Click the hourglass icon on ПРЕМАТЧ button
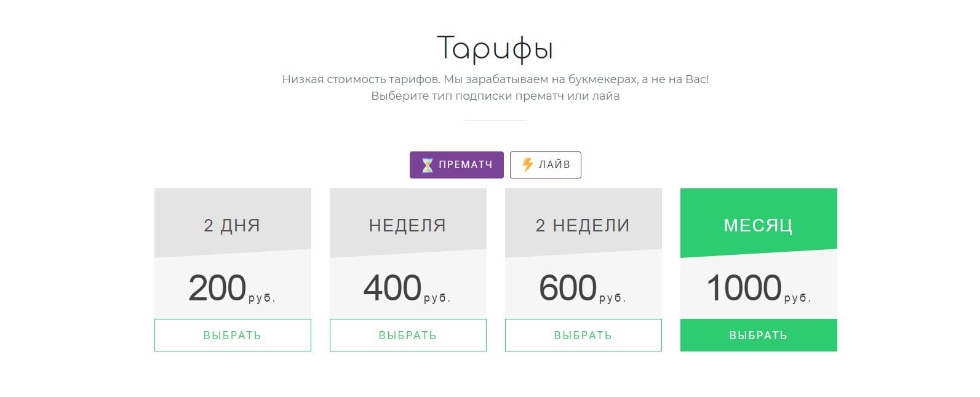The height and width of the screenshot is (397, 980). click(x=427, y=164)
